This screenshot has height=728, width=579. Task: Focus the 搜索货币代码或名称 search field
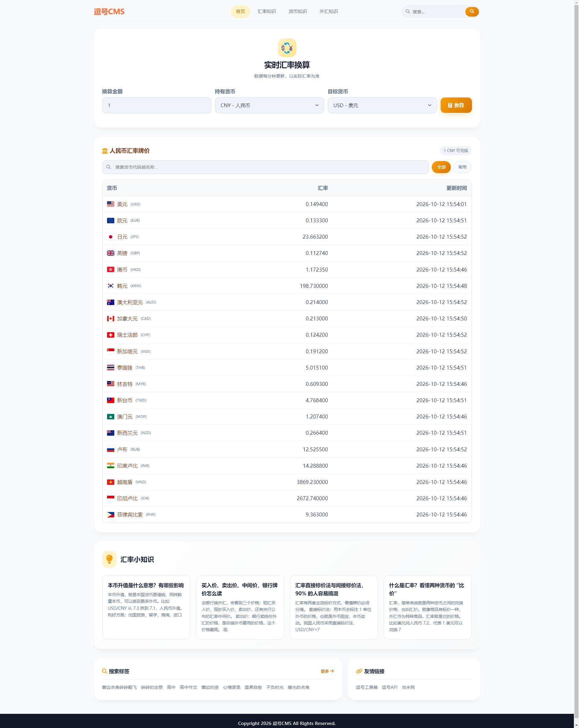[265, 167]
